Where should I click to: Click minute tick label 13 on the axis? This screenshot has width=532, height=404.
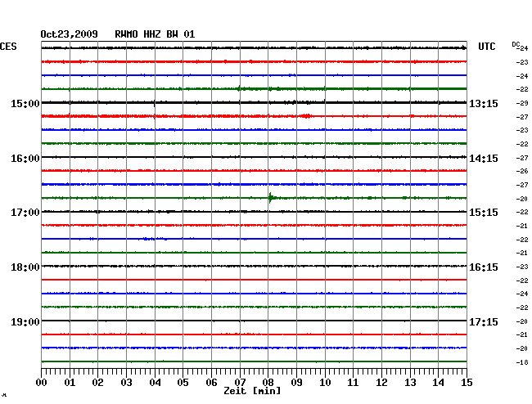(x=410, y=382)
